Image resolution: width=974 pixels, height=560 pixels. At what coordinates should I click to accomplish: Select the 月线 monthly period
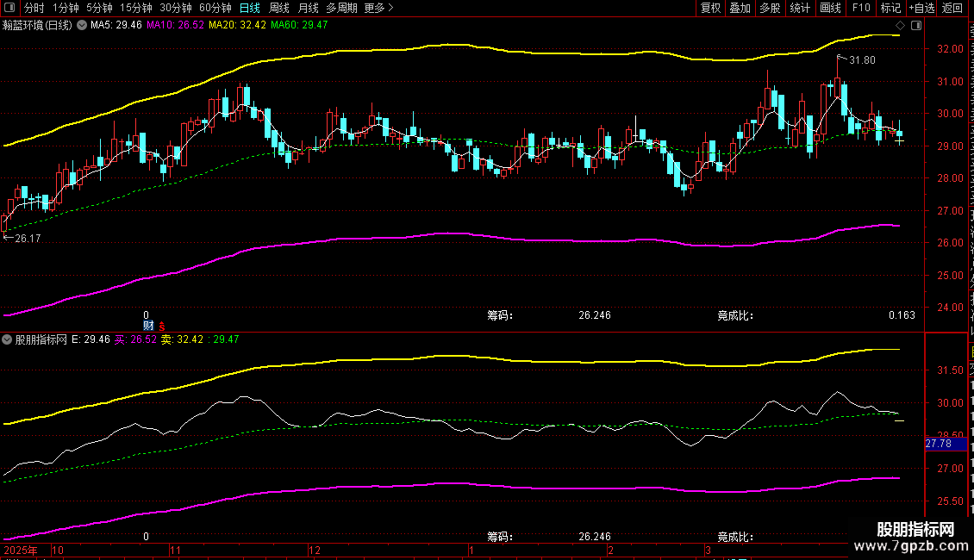[308, 8]
